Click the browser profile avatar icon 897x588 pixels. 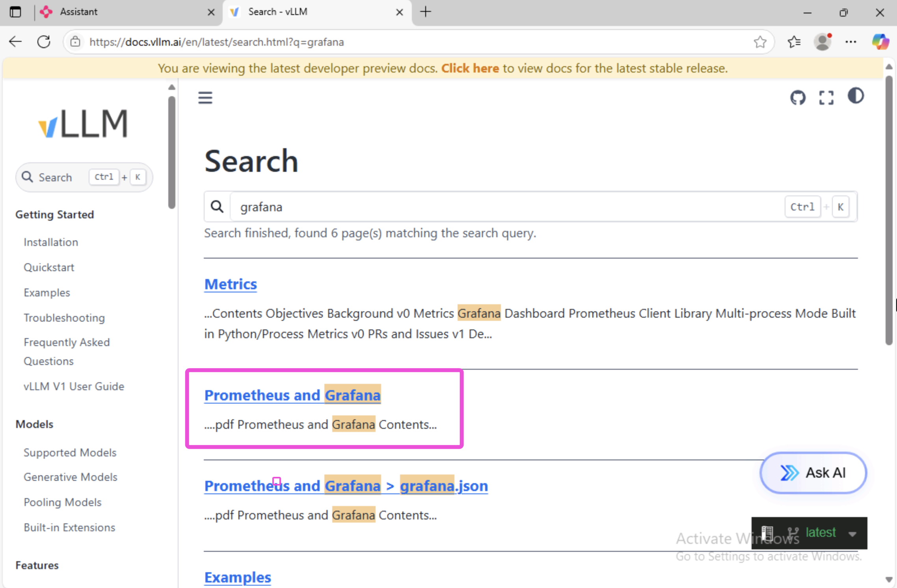point(823,42)
